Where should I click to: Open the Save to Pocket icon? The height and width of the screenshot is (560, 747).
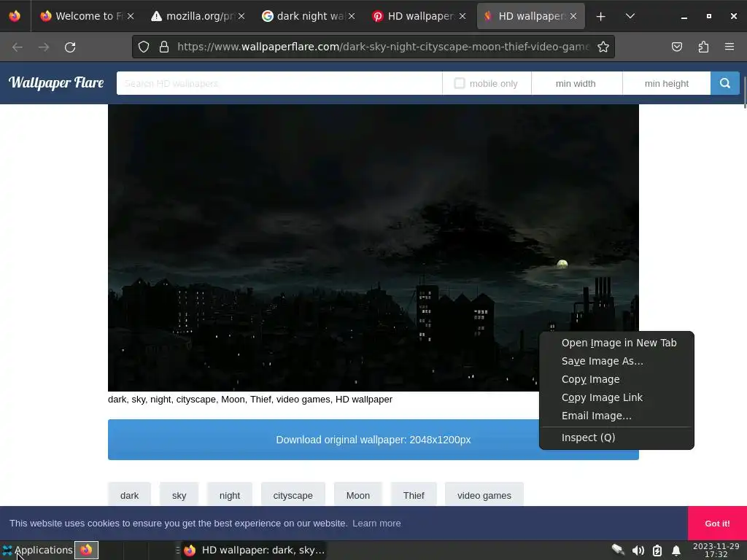coord(676,47)
